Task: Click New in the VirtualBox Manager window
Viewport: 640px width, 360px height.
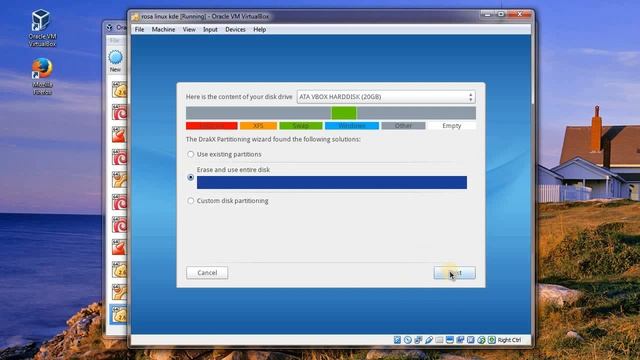Action: click(x=116, y=61)
